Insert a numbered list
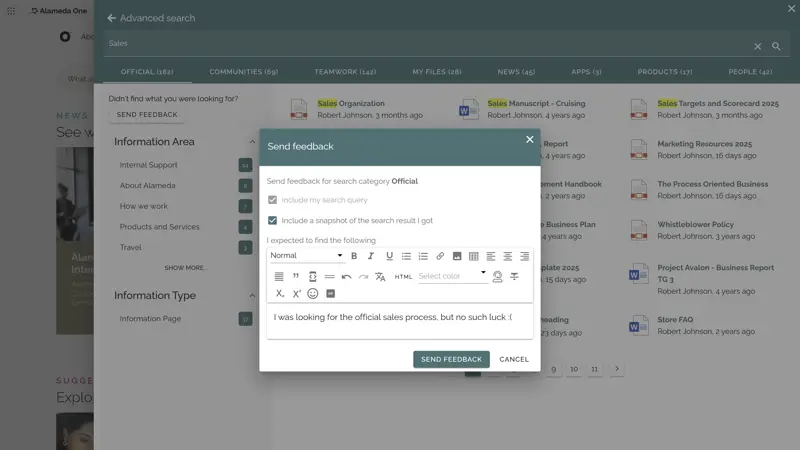The image size is (800, 450). [423, 256]
